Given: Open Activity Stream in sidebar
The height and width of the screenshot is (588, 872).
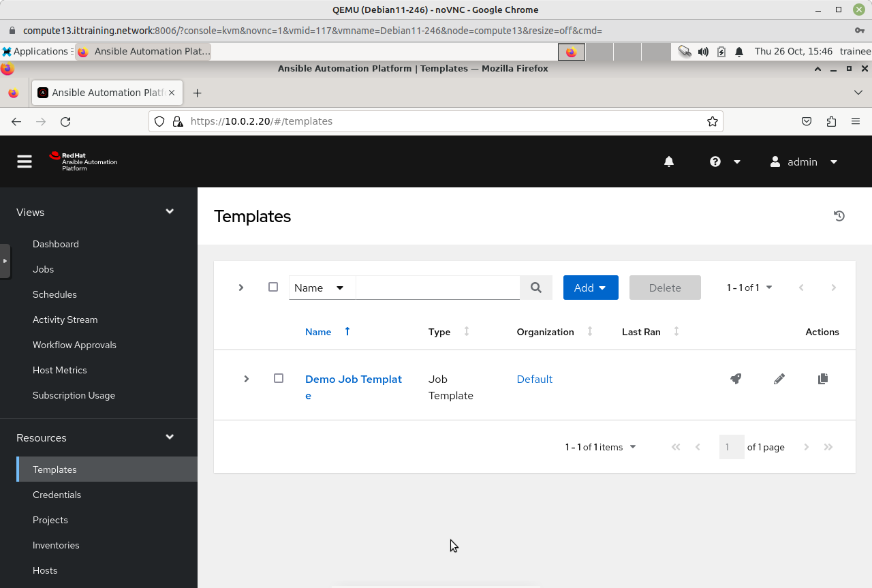Looking at the screenshot, I should (x=65, y=320).
